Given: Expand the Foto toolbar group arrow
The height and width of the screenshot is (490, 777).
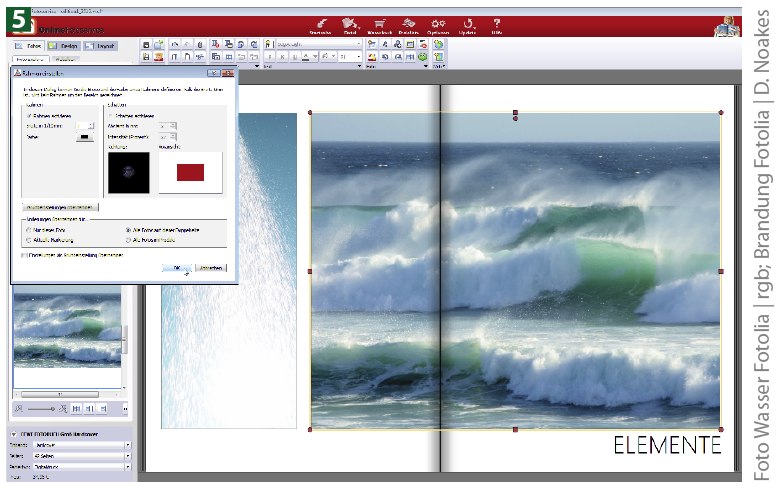Looking at the screenshot, I should [426, 66].
